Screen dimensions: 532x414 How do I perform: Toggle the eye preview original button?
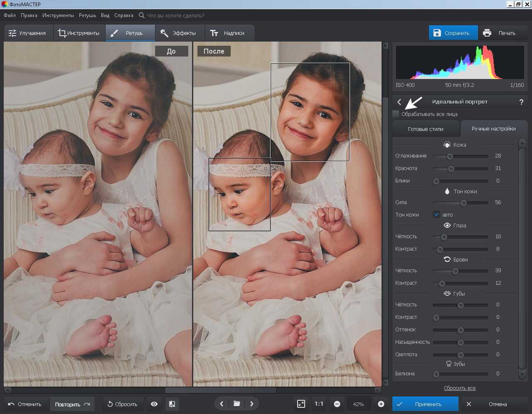click(154, 404)
